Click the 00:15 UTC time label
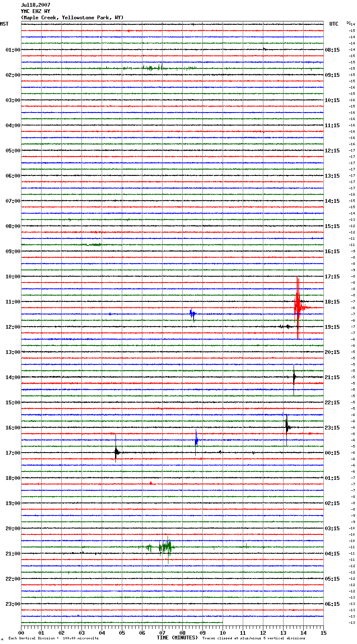Image resolution: width=357 pixels, height=644 pixels. [332, 453]
